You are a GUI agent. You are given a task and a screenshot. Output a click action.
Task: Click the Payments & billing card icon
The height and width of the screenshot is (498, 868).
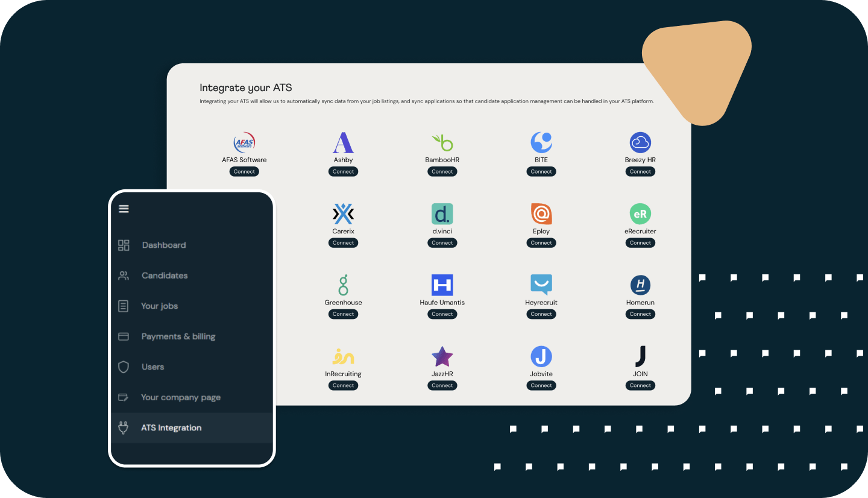[x=124, y=336]
